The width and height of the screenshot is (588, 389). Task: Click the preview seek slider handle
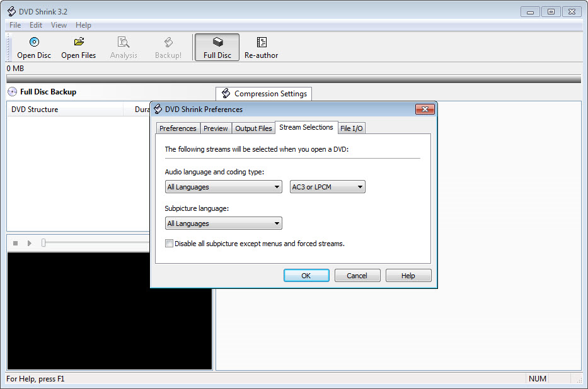pyautogui.click(x=43, y=243)
